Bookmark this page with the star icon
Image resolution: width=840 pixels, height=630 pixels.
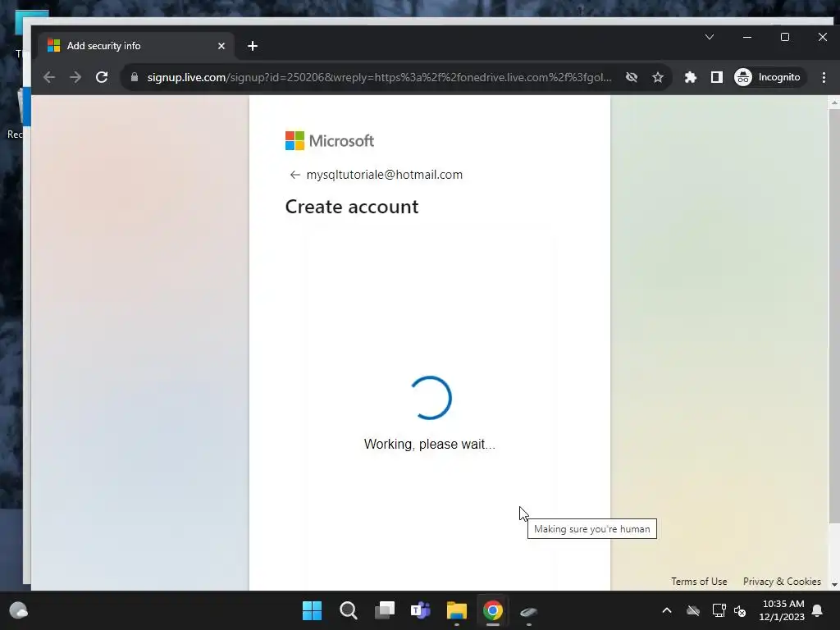point(658,77)
